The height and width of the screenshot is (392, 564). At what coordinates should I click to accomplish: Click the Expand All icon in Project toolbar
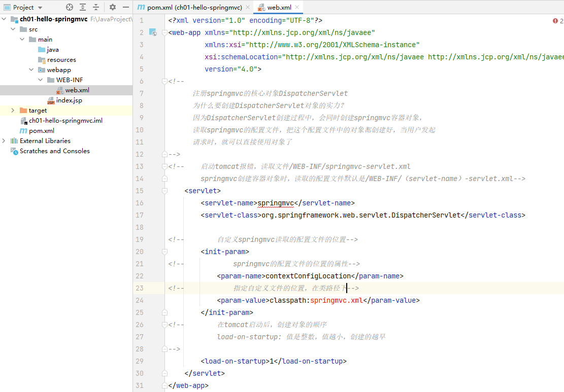pos(83,7)
